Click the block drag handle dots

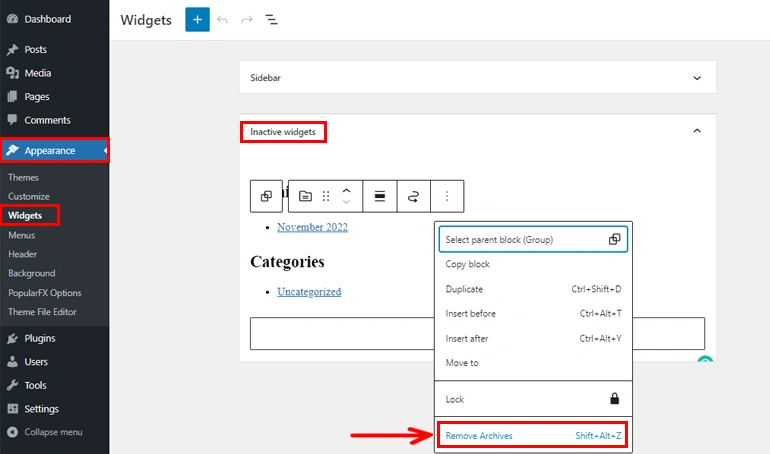tap(326, 196)
